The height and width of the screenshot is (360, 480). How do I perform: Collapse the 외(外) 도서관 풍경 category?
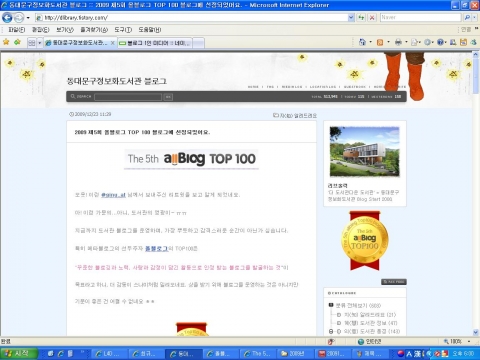(x=331, y=331)
